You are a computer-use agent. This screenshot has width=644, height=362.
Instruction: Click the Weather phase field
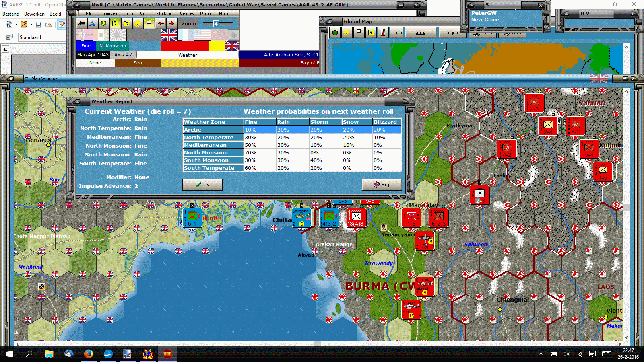coord(188,55)
